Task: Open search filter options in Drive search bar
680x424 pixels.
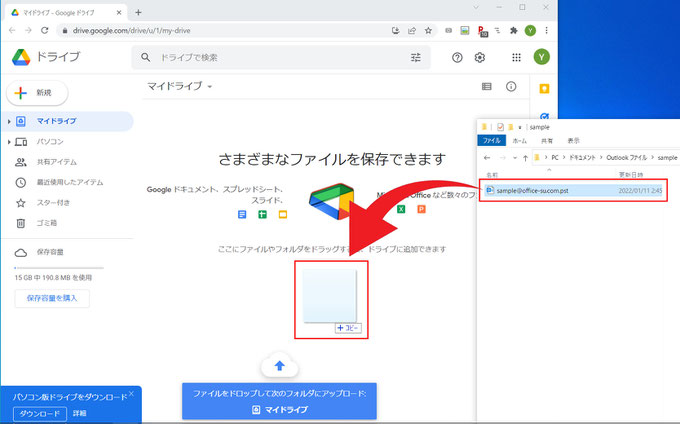Action: [x=415, y=57]
